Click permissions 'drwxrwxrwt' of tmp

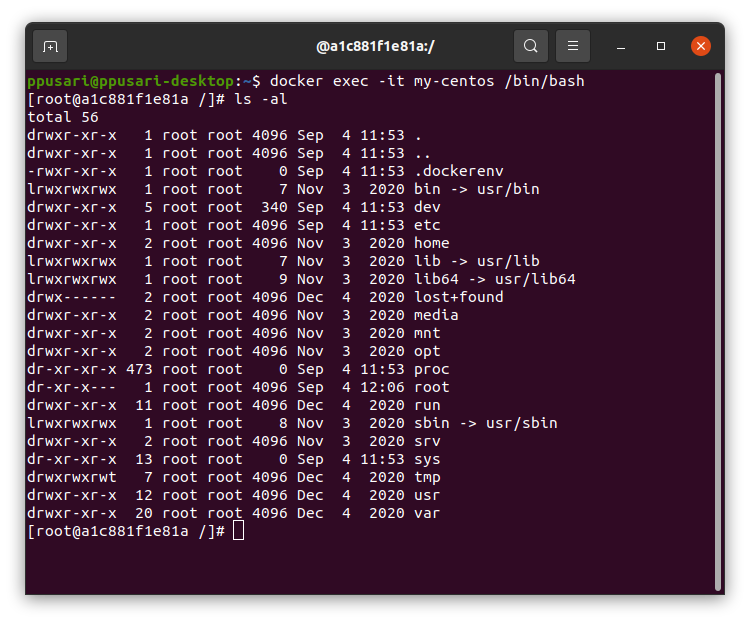pyautogui.click(x=72, y=478)
